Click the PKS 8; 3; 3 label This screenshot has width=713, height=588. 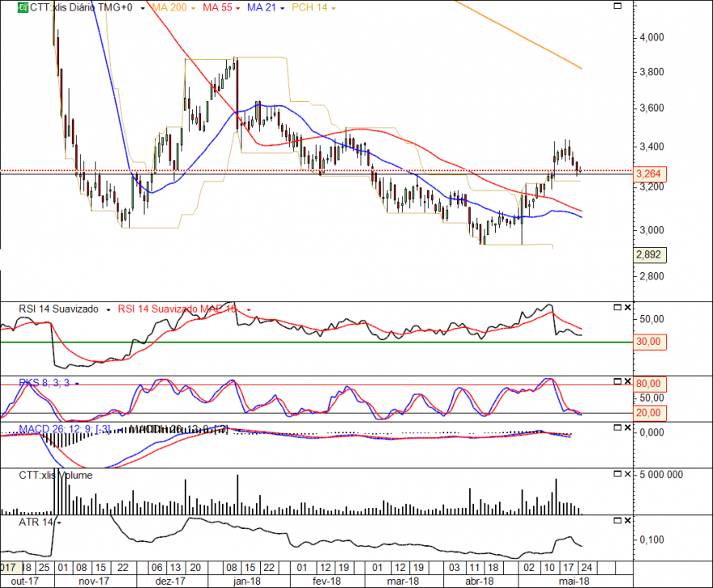pyautogui.click(x=44, y=383)
